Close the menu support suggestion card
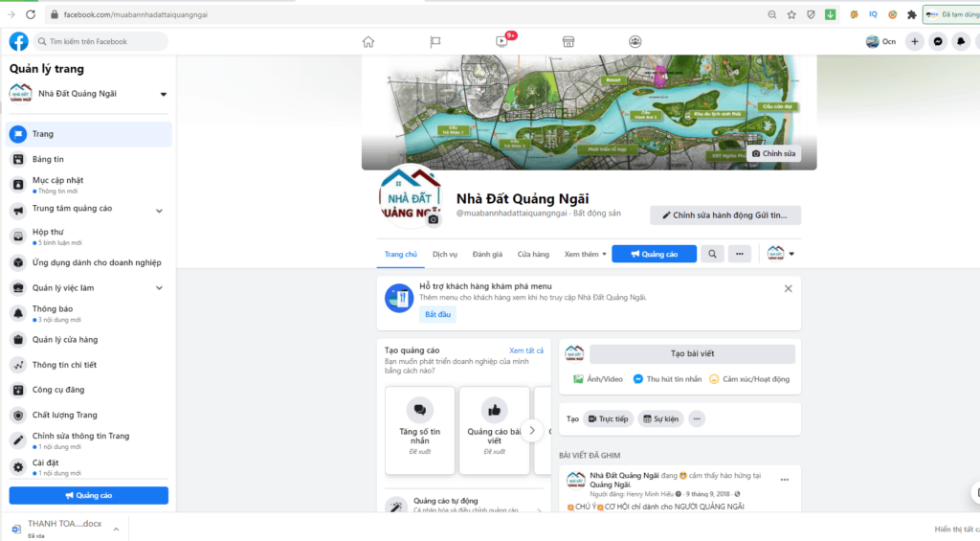980x541 pixels. click(789, 288)
